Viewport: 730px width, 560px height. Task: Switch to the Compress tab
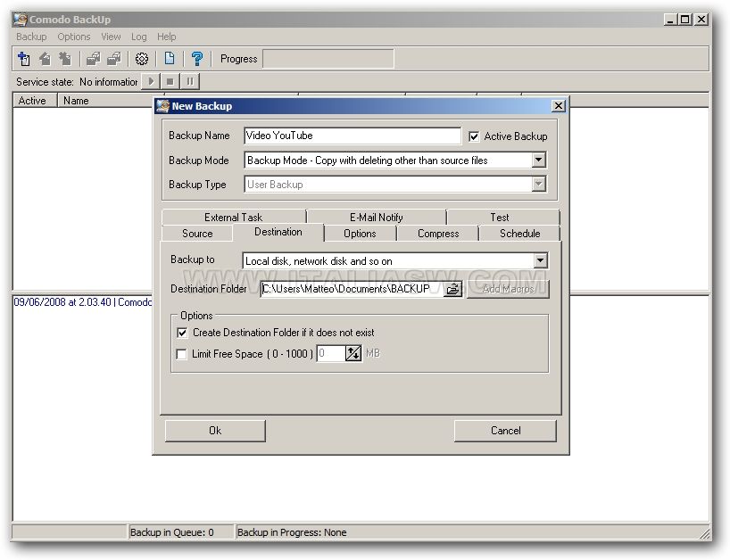coord(438,234)
